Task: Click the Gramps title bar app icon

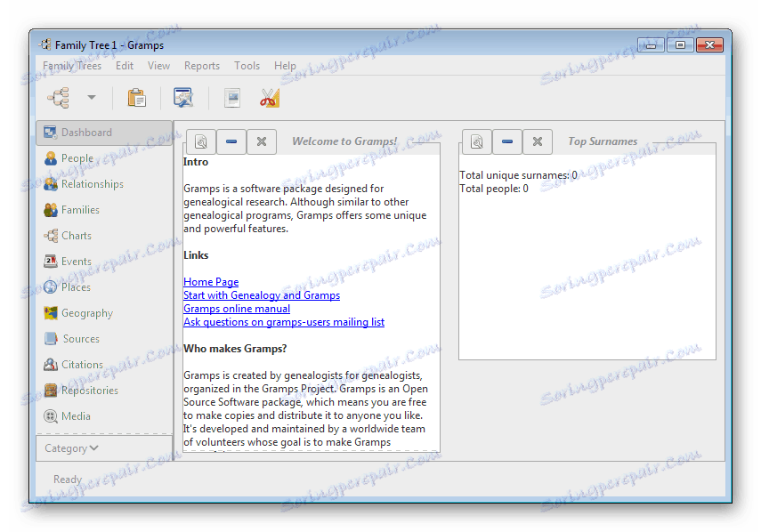Action: coord(45,44)
